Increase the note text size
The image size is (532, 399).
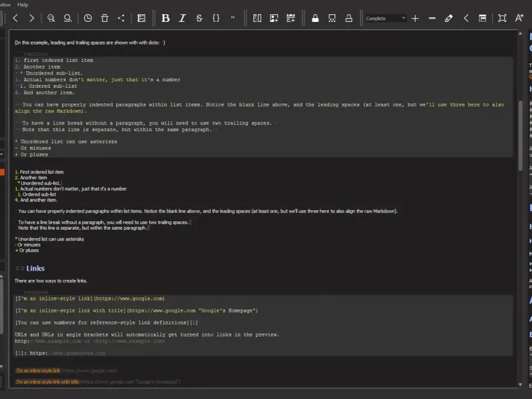(519, 19)
